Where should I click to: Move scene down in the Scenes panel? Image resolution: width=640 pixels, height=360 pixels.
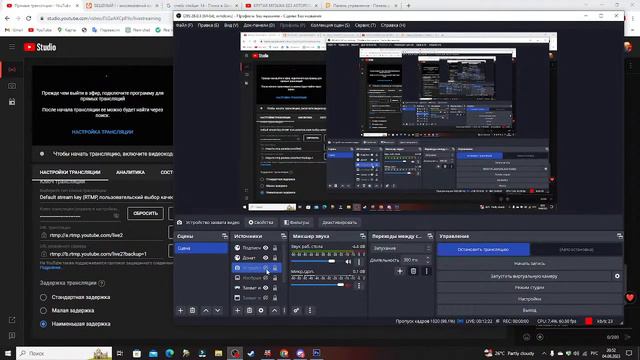tap(218, 311)
